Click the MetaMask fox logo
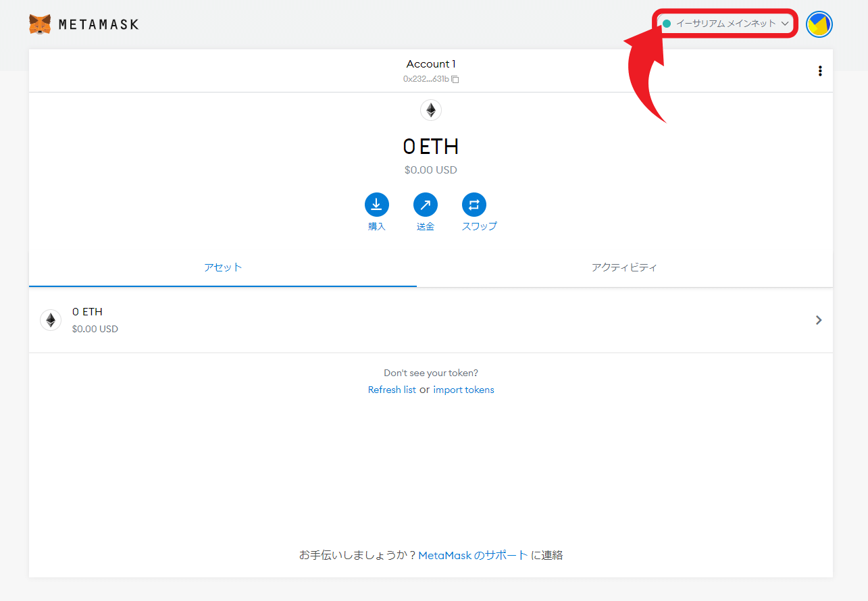The height and width of the screenshot is (601, 868). pos(40,24)
